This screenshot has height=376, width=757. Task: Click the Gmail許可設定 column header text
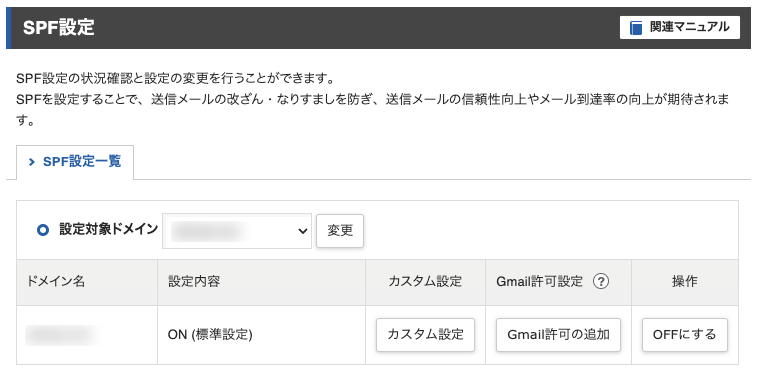pyautogui.click(x=539, y=282)
